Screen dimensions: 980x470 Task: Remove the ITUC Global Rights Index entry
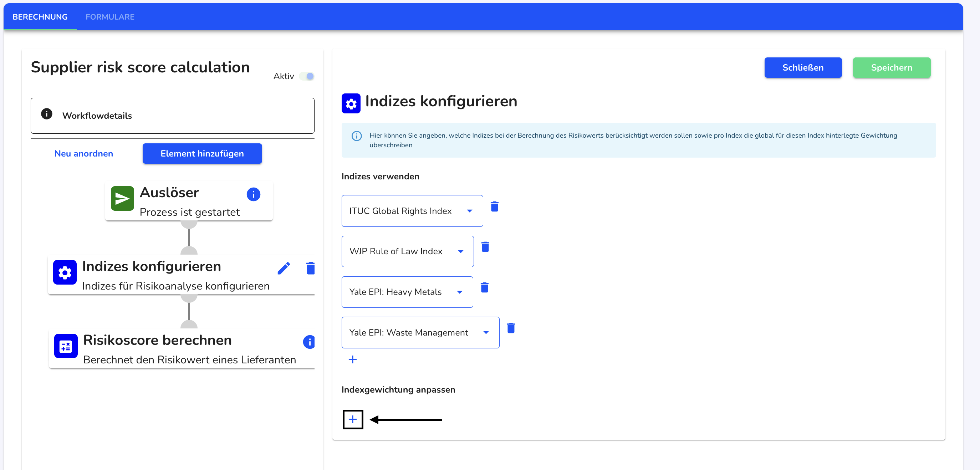pos(495,206)
